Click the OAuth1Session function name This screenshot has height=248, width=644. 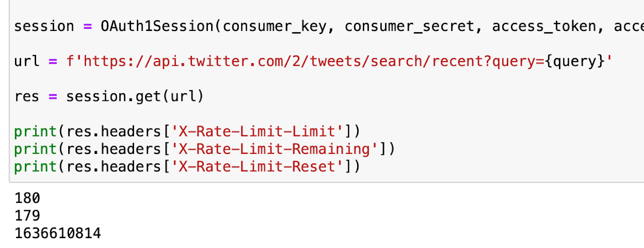[x=157, y=27]
